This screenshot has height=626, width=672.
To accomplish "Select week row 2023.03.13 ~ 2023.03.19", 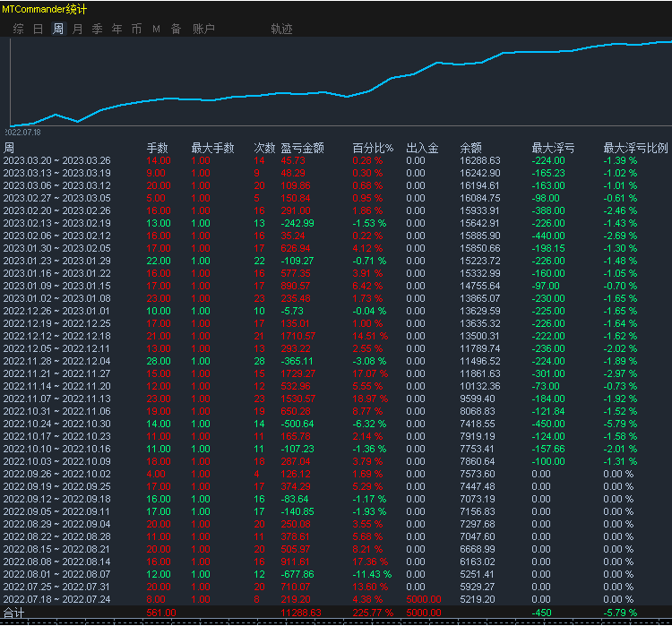I will (336, 173).
